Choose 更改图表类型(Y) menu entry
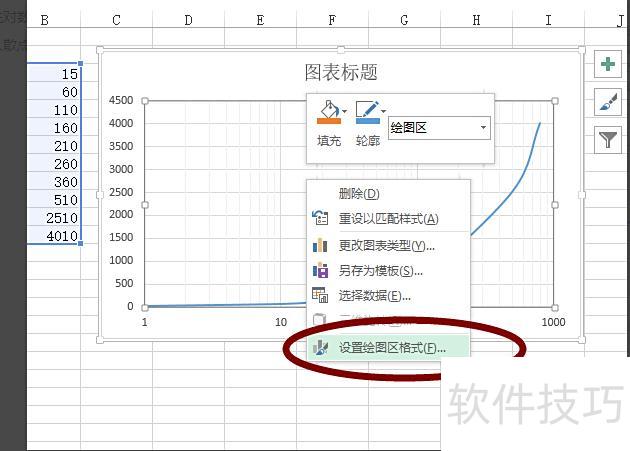 click(389, 245)
